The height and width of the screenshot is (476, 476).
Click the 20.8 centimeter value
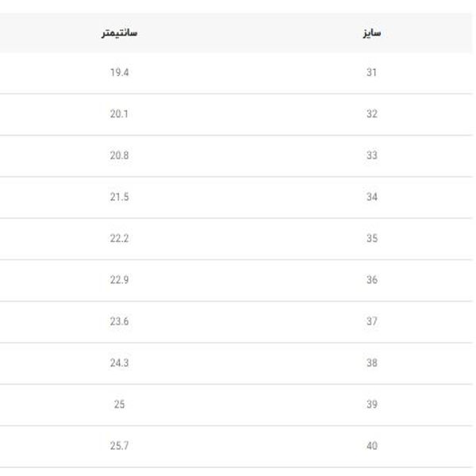119,155
